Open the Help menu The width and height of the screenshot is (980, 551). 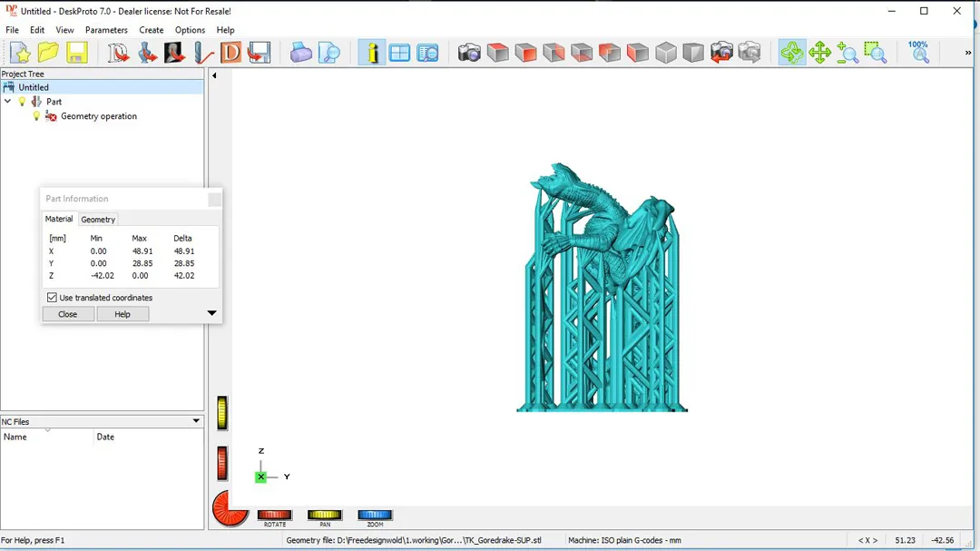[226, 30]
